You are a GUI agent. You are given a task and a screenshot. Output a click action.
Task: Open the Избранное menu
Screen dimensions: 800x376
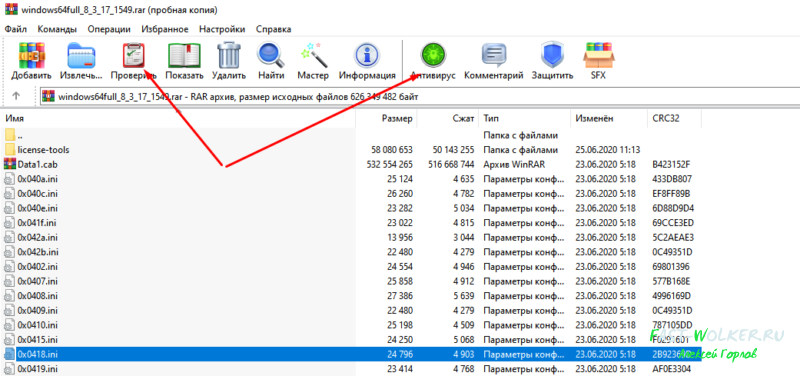pyautogui.click(x=165, y=29)
